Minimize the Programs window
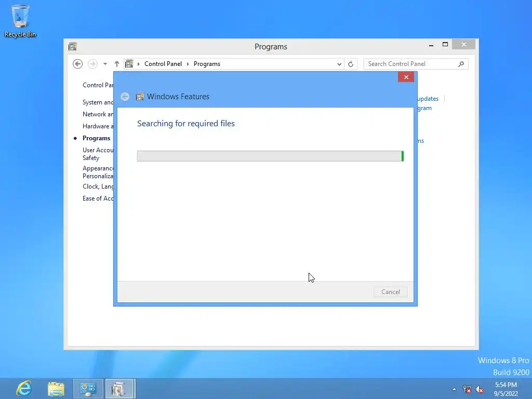 [431, 45]
